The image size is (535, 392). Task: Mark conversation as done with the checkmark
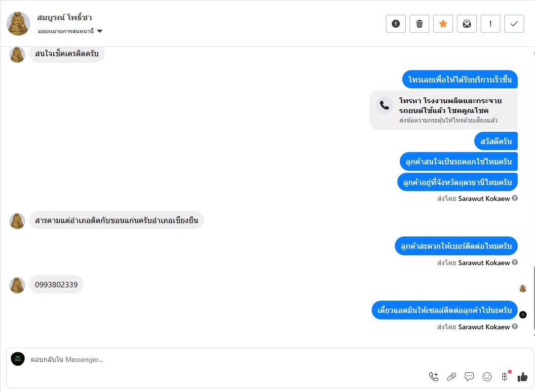coord(514,24)
